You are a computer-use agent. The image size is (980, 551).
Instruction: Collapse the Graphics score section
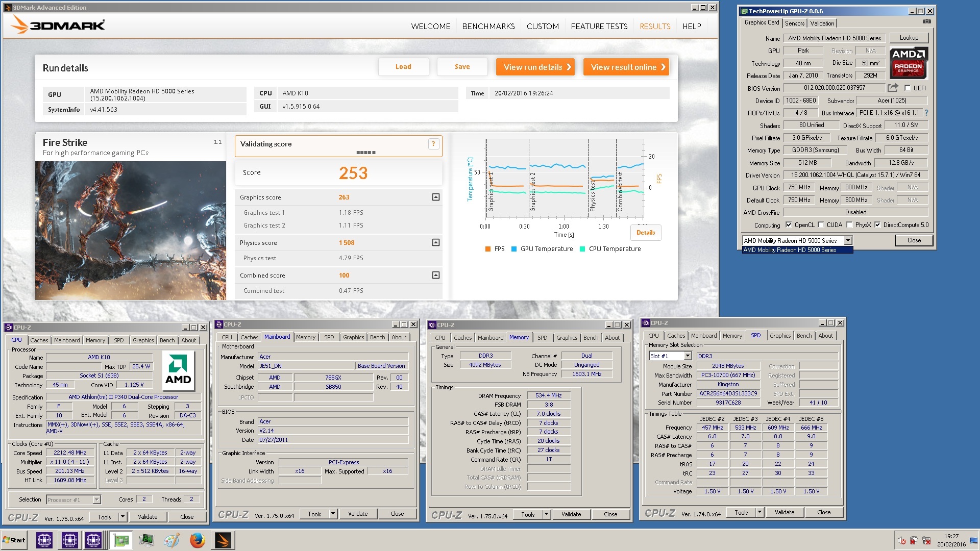[x=436, y=197]
